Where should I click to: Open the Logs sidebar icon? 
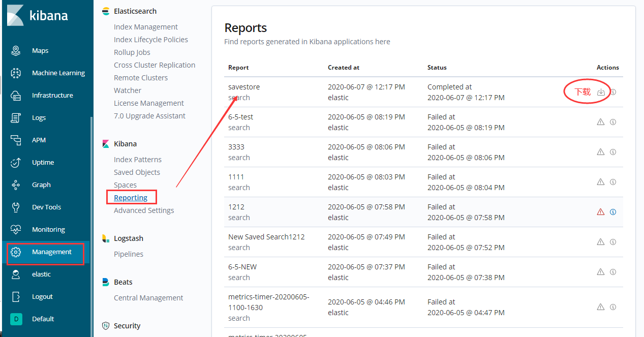click(16, 117)
